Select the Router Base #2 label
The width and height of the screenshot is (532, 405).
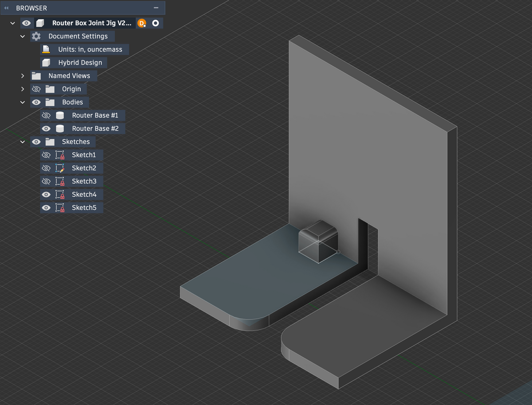coord(95,129)
